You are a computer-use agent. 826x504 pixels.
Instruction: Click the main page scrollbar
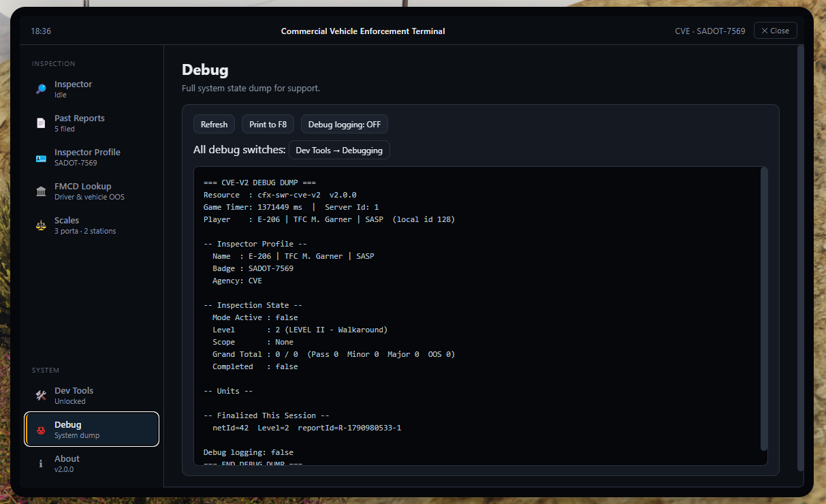801,258
